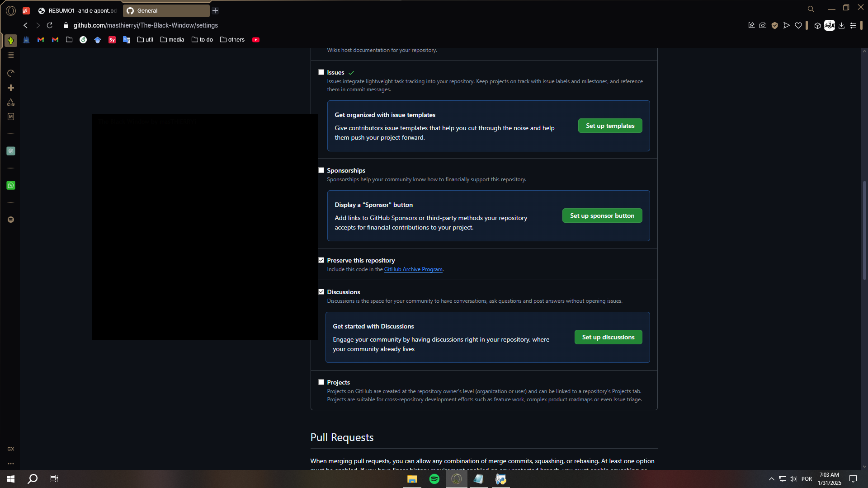Bookmark this page with the heart icon
The height and width of the screenshot is (488, 868).
point(798,25)
